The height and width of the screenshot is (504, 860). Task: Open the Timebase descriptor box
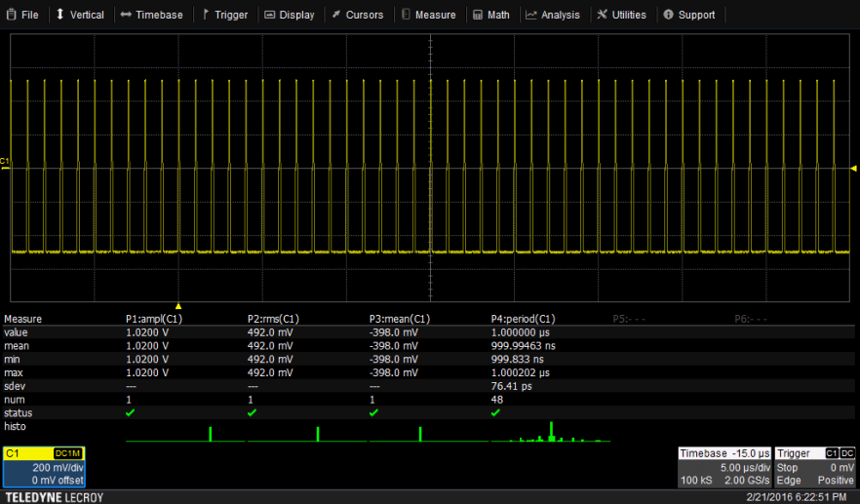(x=723, y=467)
